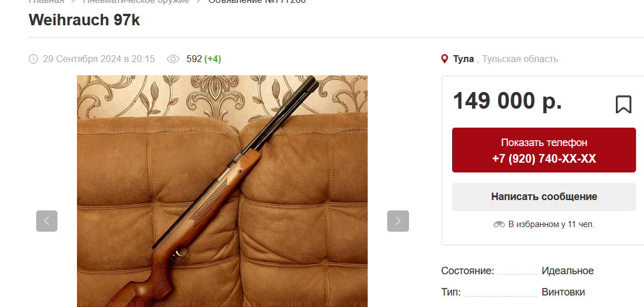Click the green +4 views increment
Viewport: 644px width, 307px height.
coord(213,59)
